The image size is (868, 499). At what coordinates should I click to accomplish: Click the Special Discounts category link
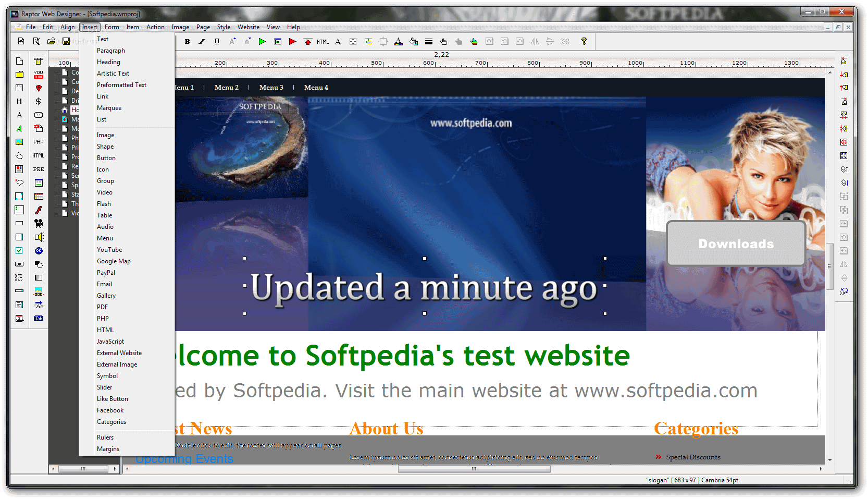point(693,457)
